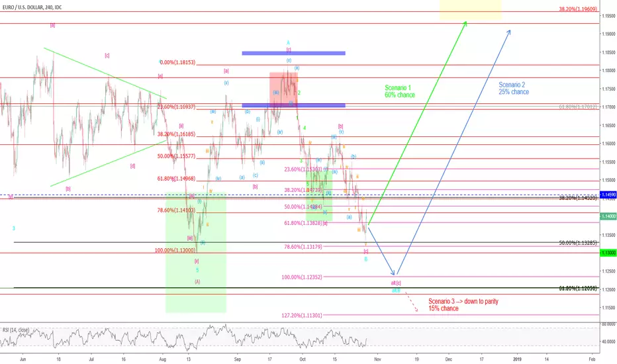Select the 61.80%(1.12050) level label
This screenshot has height=364, width=617.
[x=578, y=289]
